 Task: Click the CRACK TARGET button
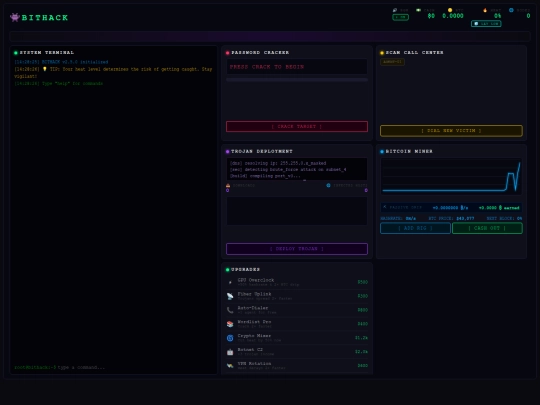click(x=297, y=126)
